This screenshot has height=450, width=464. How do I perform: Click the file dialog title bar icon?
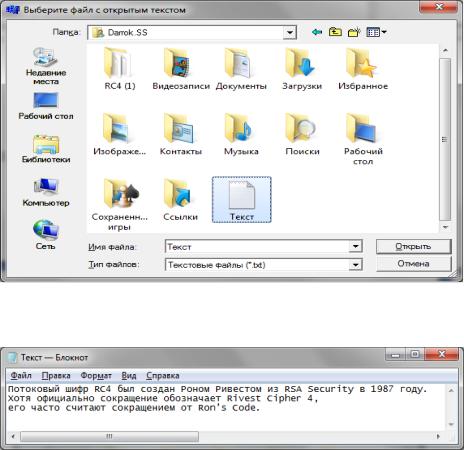tap(13, 10)
